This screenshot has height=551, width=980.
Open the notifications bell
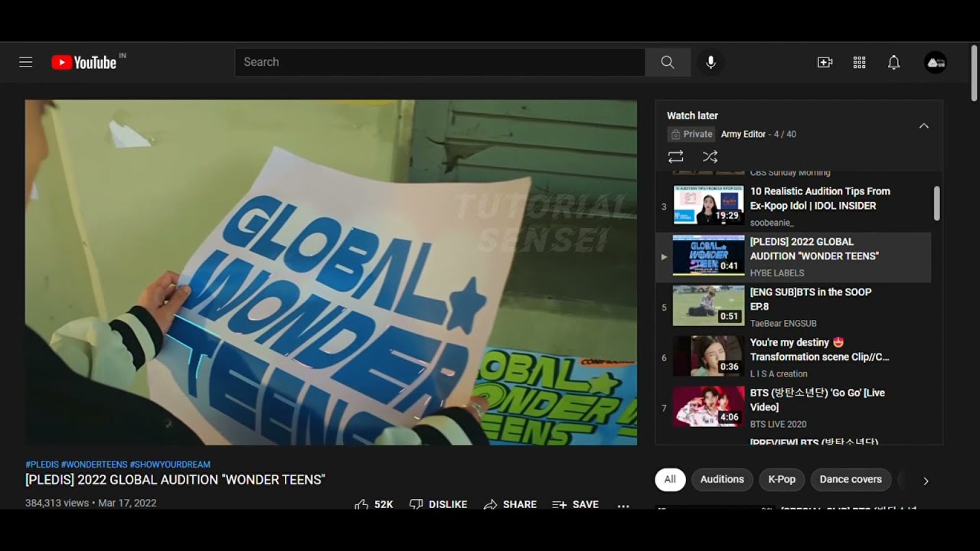pos(893,63)
